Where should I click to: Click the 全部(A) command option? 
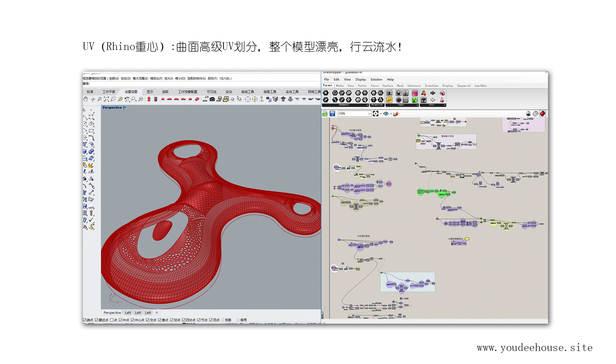click(114, 79)
